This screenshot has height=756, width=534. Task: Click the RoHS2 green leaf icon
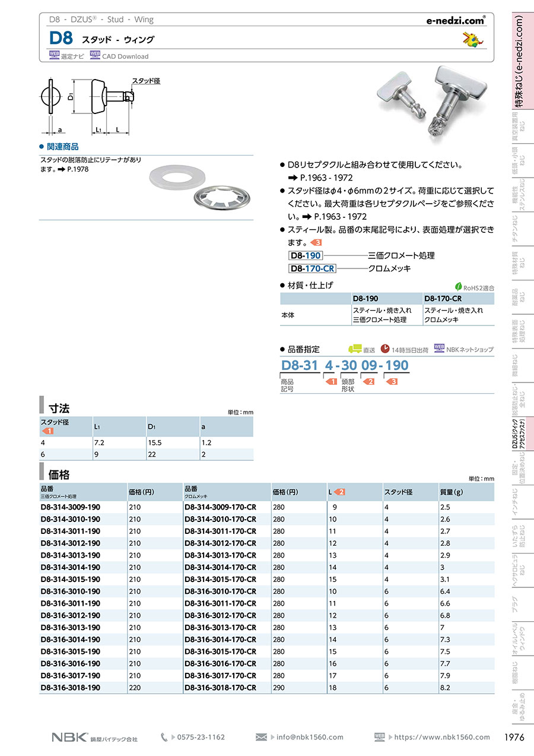(457, 286)
